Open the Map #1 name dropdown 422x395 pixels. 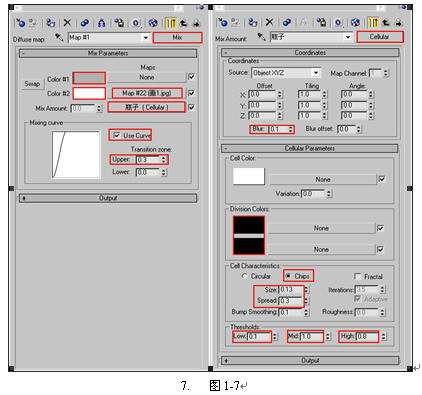pyautogui.click(x=146, y=37)
